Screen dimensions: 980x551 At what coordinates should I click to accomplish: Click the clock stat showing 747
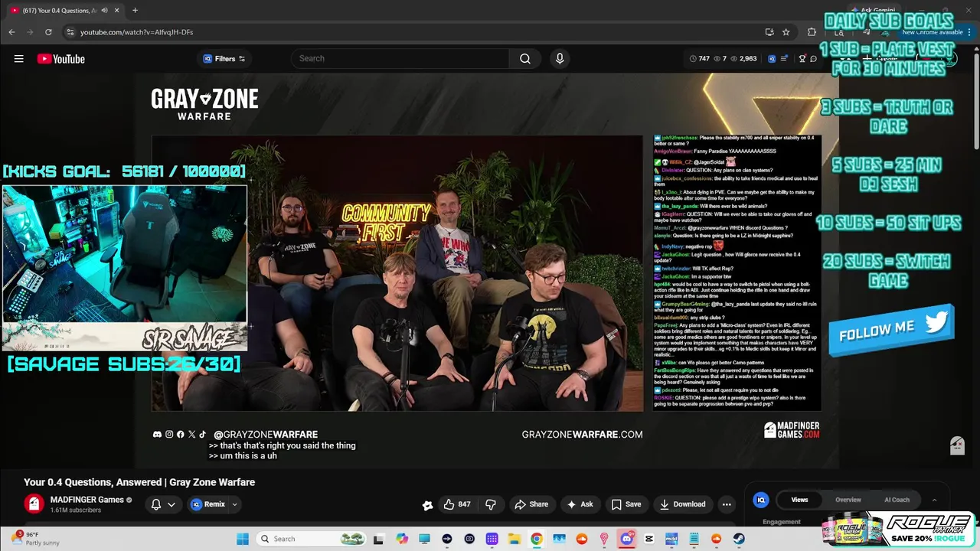click(x=700, y=58)
